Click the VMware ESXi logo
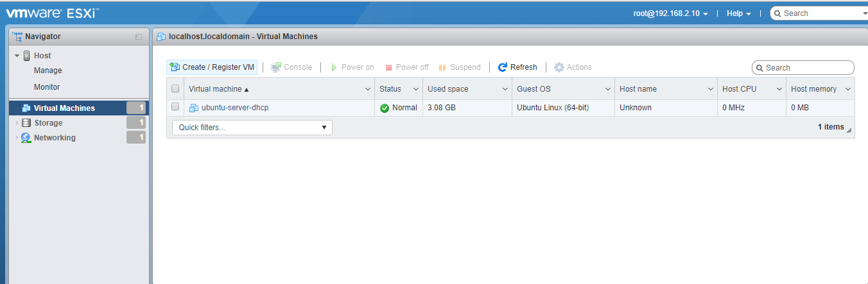The width and height of the screenshot is (868, 284). point(53,13)
